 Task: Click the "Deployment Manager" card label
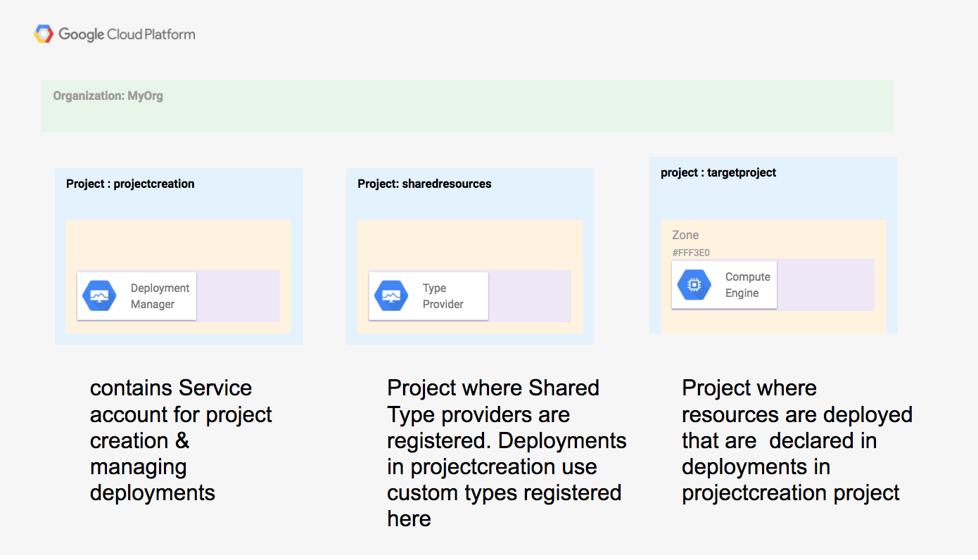[160, 296]
